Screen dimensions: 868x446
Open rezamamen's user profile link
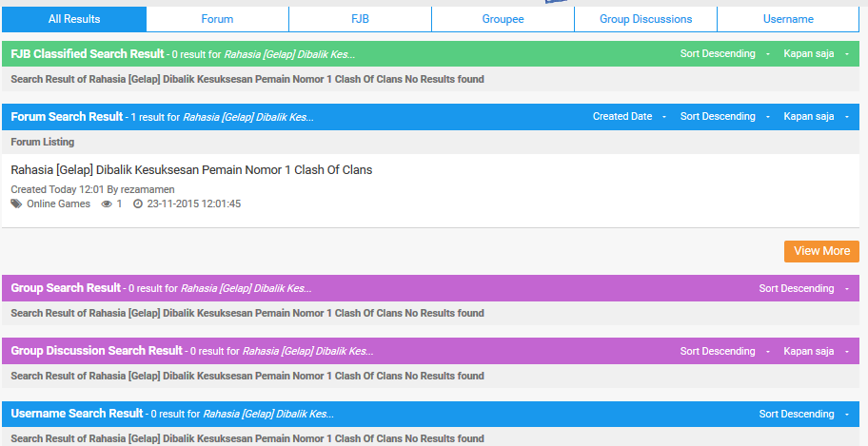coord(148,189)
